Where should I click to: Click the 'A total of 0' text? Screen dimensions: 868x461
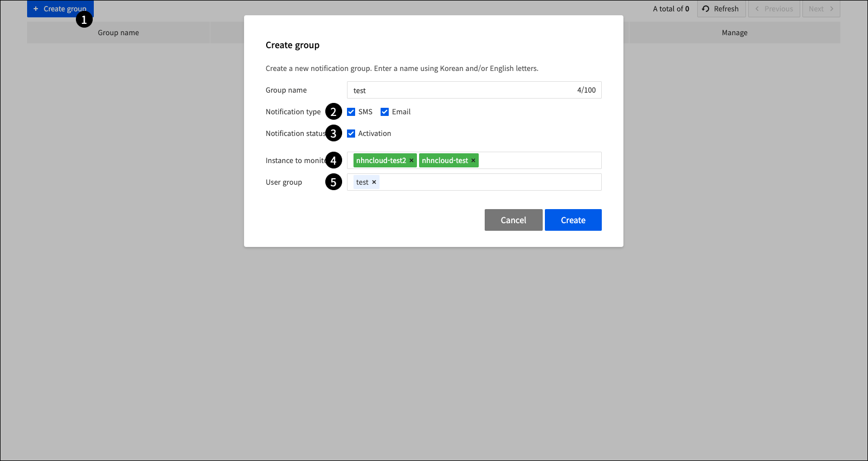point(671,9)
